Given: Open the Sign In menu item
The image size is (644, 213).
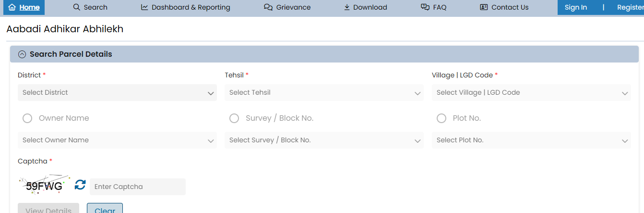Looking at the screenshot, I should [x=575, y=7].
